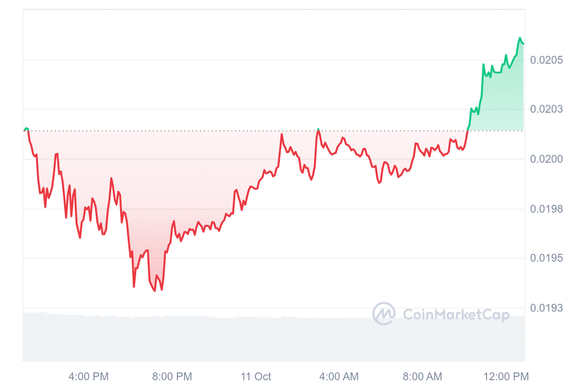Click the CoinMarketCap logo icon
Screen dimensions: 588x392
pyautogui.click(x=384, y=314)
